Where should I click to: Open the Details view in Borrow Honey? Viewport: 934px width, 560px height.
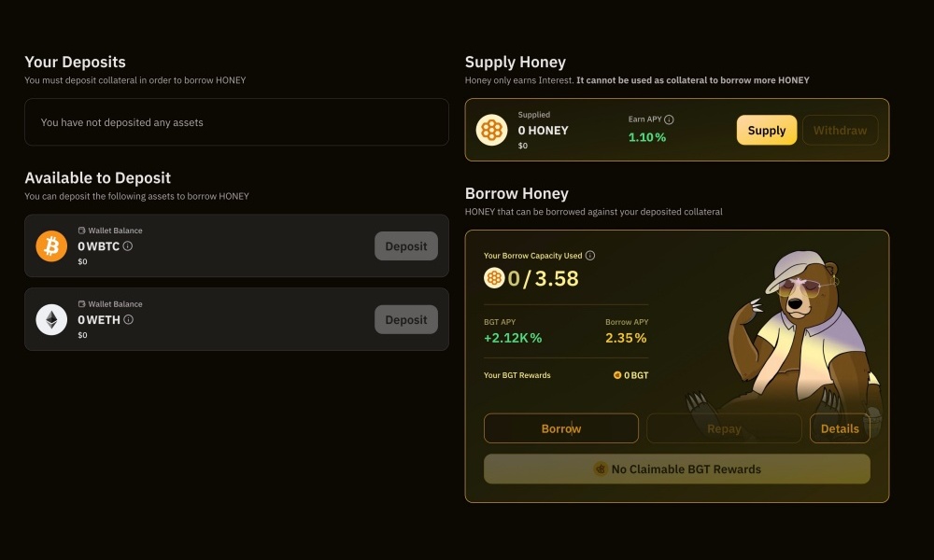click(x=839, y=427)
